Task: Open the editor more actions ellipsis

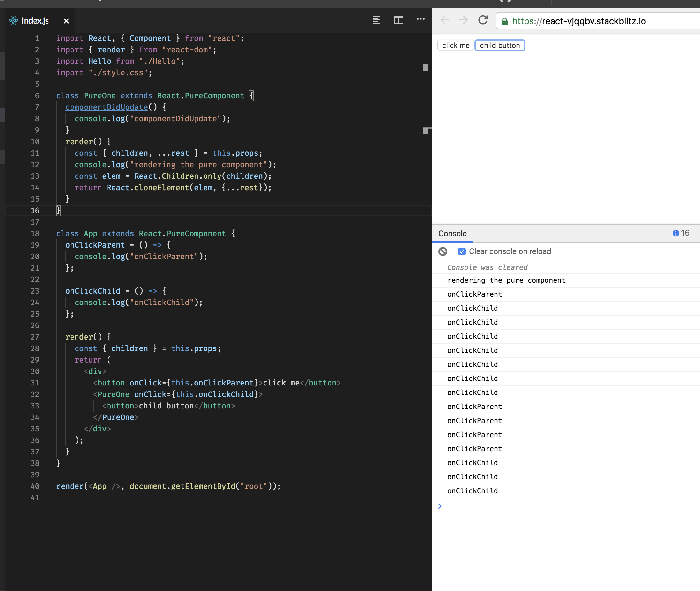Action: [x=421, y=19]
